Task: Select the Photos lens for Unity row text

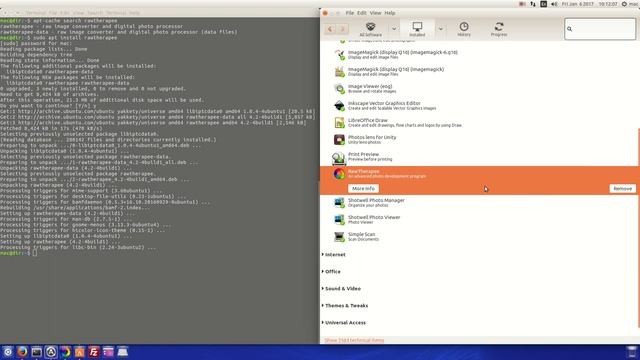Action: point(372,140)
